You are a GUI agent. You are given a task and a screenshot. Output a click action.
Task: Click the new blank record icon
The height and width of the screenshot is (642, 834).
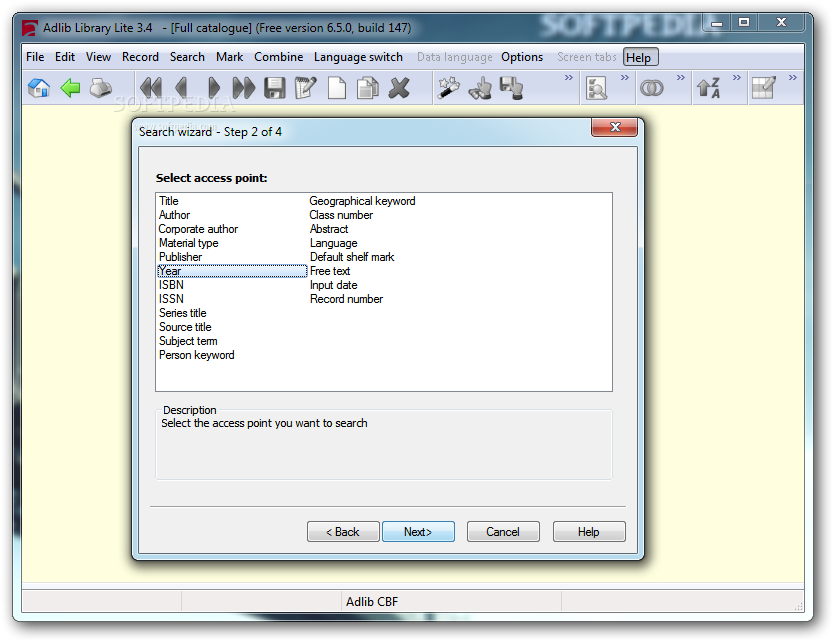[x=337, y=88]
